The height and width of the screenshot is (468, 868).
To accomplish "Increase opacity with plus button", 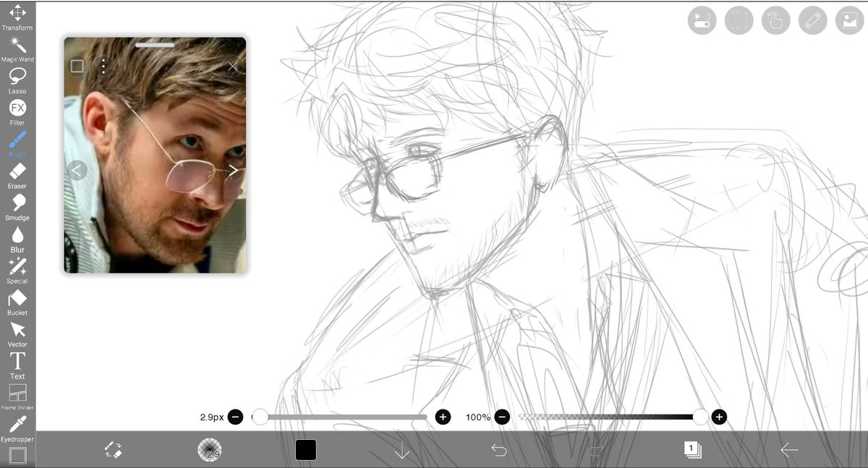I will point(719,417).
